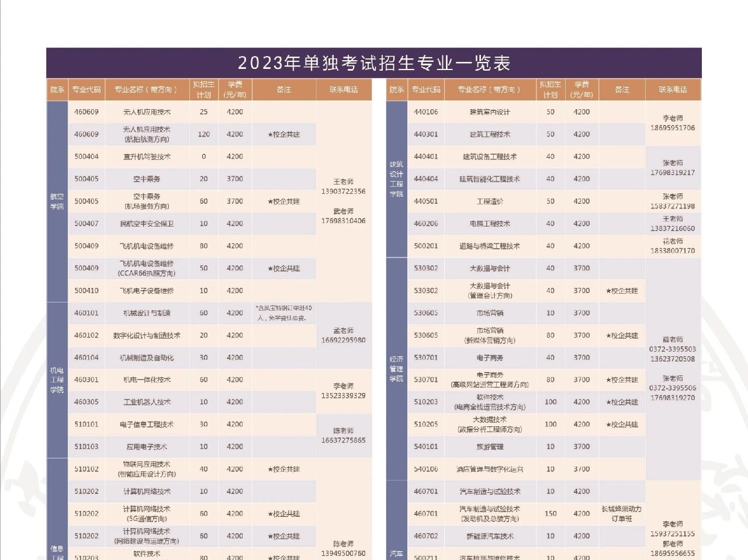The height and width of the screenshot is (560, 748).
Task: Select major code 500410
Action: coord(86,291)
